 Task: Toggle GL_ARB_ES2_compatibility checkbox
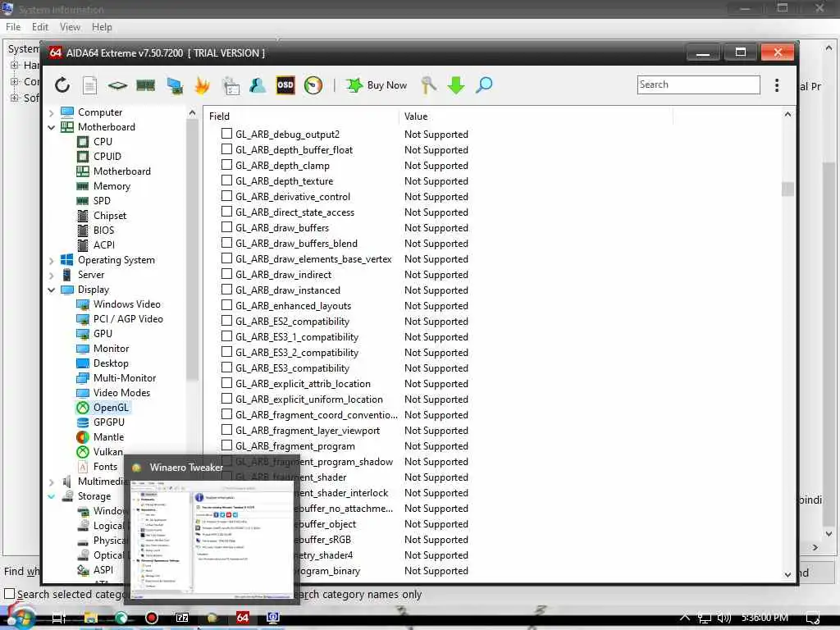point(226,321)
